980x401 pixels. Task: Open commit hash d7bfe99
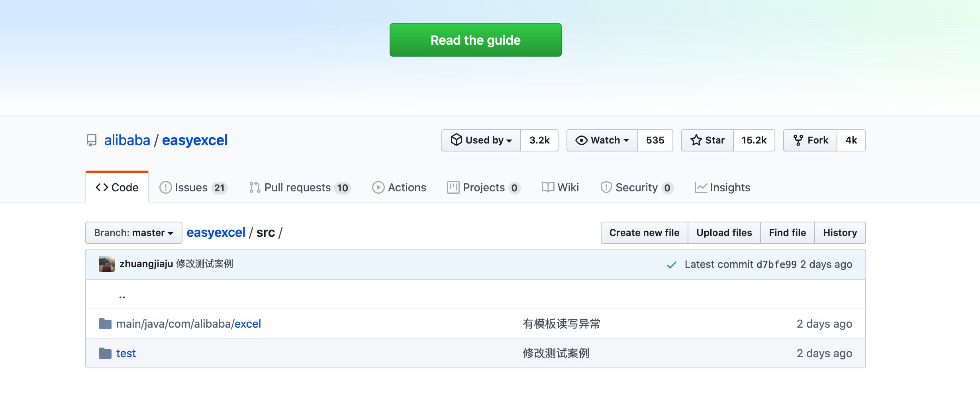point(777,265)
